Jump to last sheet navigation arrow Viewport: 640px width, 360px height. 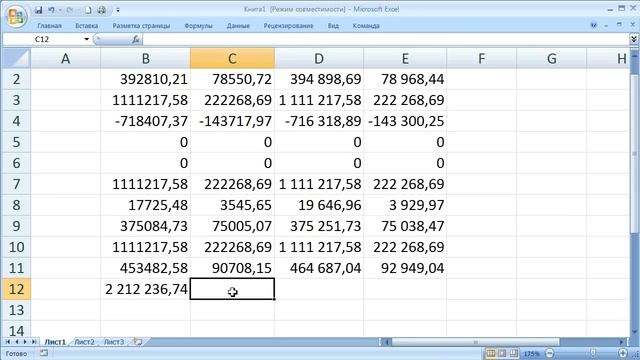(x=34, y=342)
